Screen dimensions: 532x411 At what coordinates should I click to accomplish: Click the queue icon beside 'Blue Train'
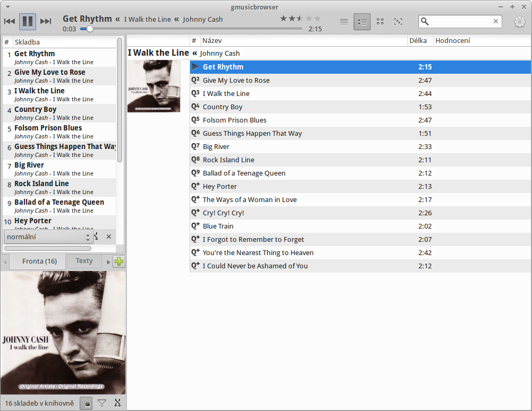[195, 226]
